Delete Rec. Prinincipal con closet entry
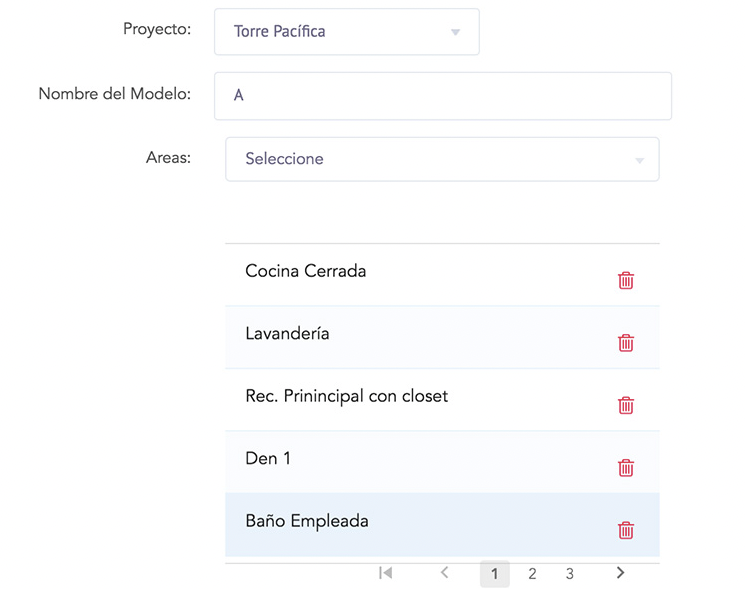This screenshot has height=589, width=745. (626, 405)
